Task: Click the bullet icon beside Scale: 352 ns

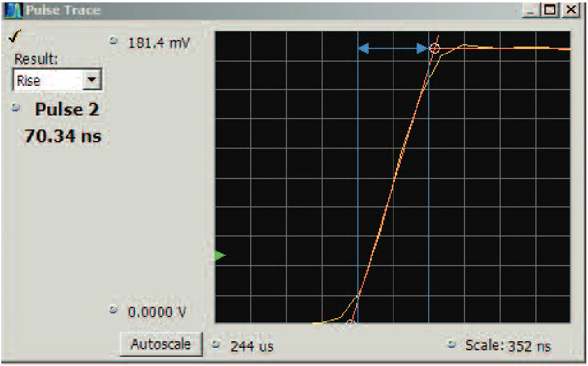Action: [451, 343]
